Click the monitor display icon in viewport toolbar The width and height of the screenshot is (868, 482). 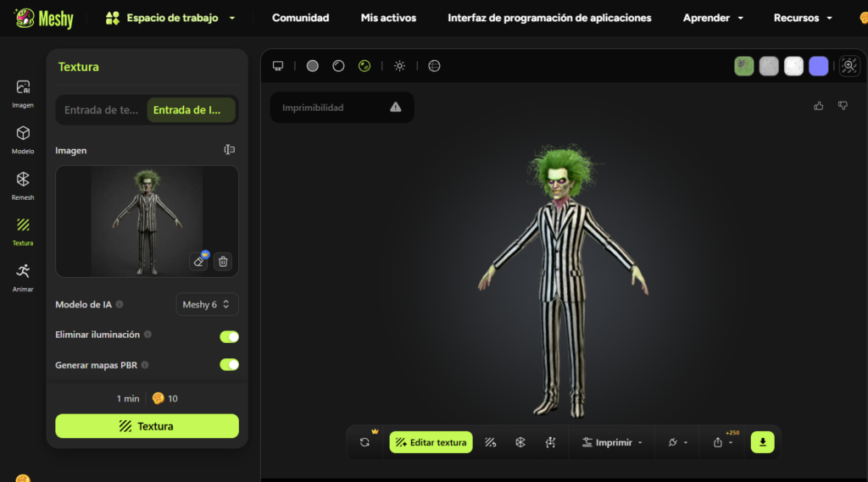click(x=278, y=66)
